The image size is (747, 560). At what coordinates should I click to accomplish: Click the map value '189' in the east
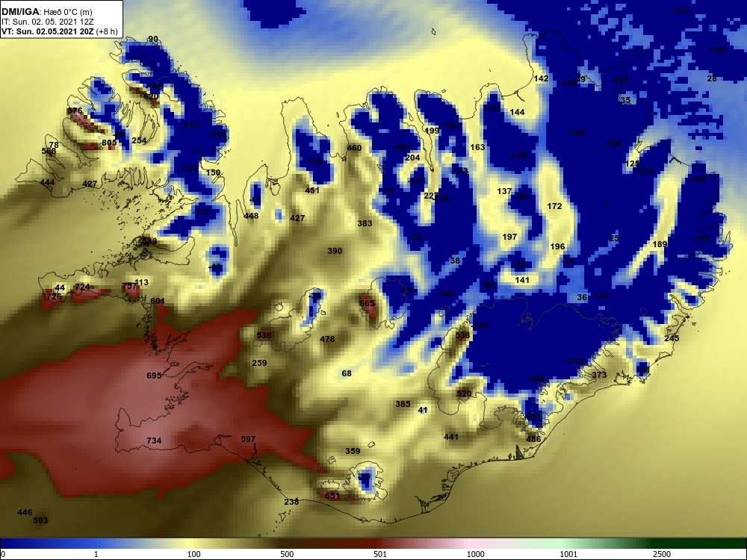click(x=660, y=244)
